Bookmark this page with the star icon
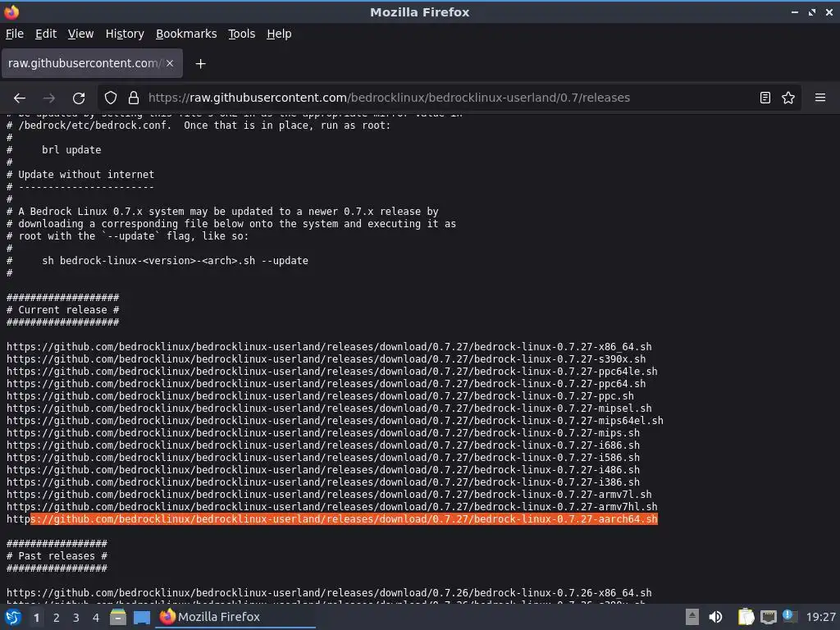The image size is (840, 630). (x=788, y=98)
